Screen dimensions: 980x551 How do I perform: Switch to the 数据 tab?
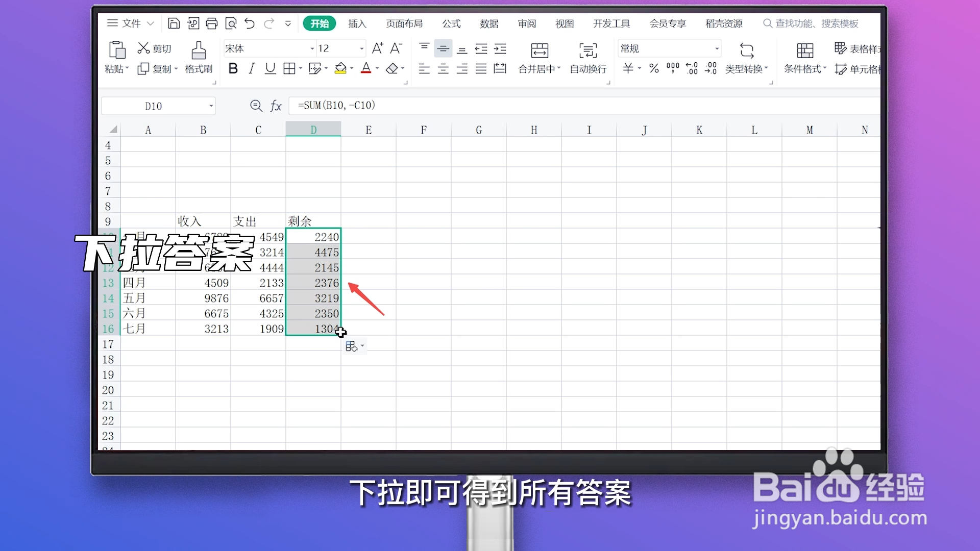[489, 23]
